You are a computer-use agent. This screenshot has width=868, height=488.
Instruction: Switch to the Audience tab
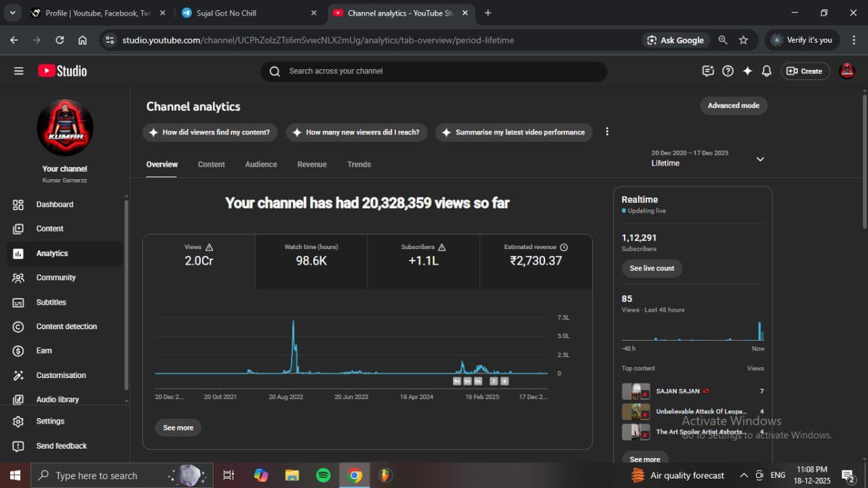tap(261, 164)
